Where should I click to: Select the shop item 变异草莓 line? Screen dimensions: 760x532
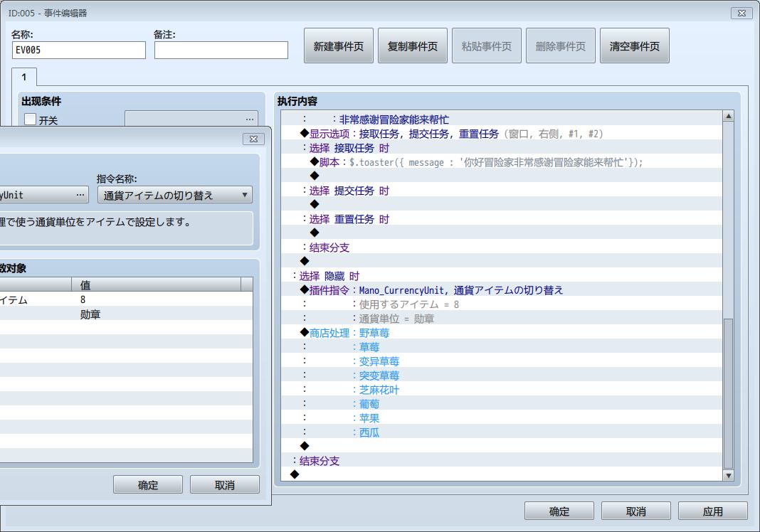pos(502,361)
